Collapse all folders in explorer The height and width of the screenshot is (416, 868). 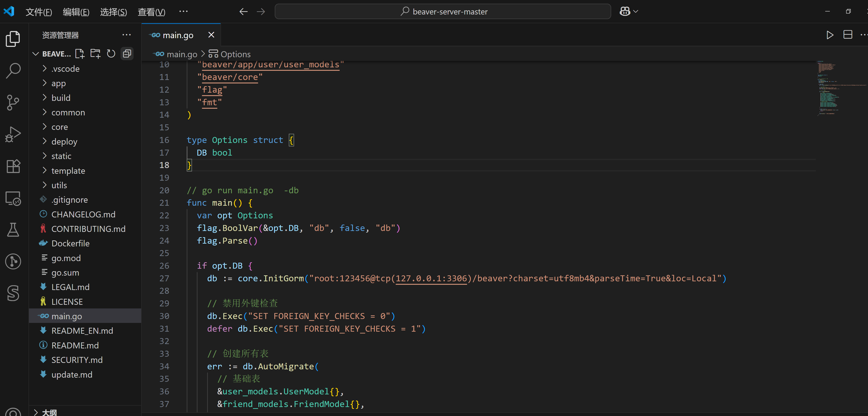click(x=127, y=54)
